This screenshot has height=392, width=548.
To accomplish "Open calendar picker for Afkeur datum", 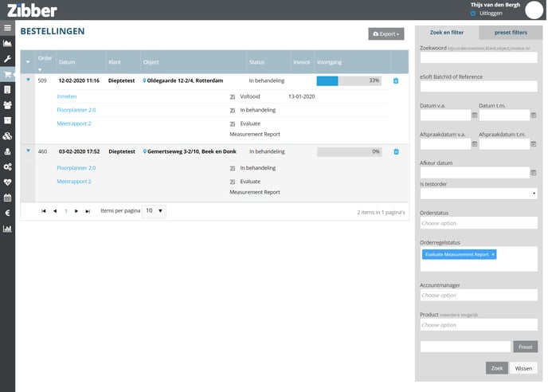I will [533, 173].
